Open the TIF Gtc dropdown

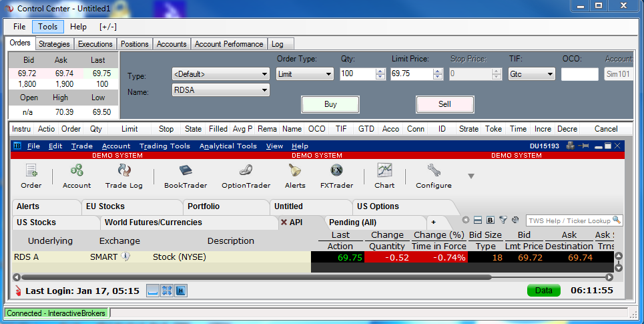(550, 74)
